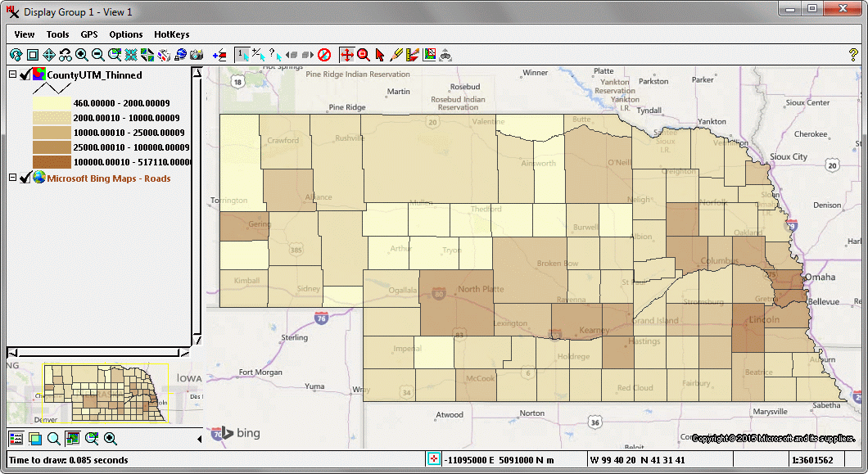Click legend panel scroll up arrow
The image size is (868, 474).
click(x=197, y=71)
